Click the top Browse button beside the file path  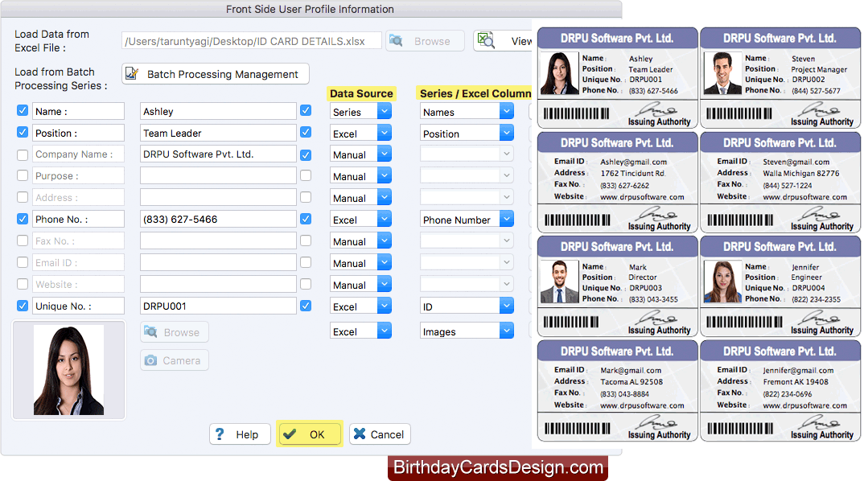(425, 41)
